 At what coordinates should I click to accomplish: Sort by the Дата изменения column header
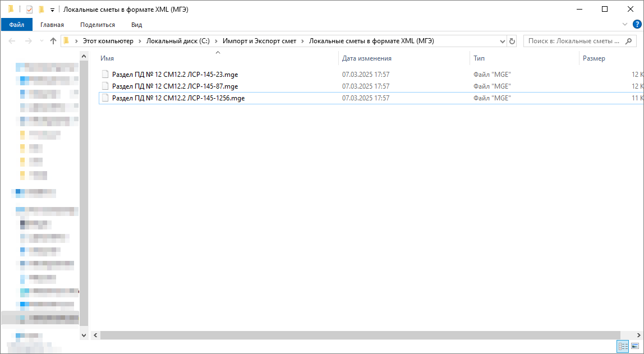click(367, 58)
